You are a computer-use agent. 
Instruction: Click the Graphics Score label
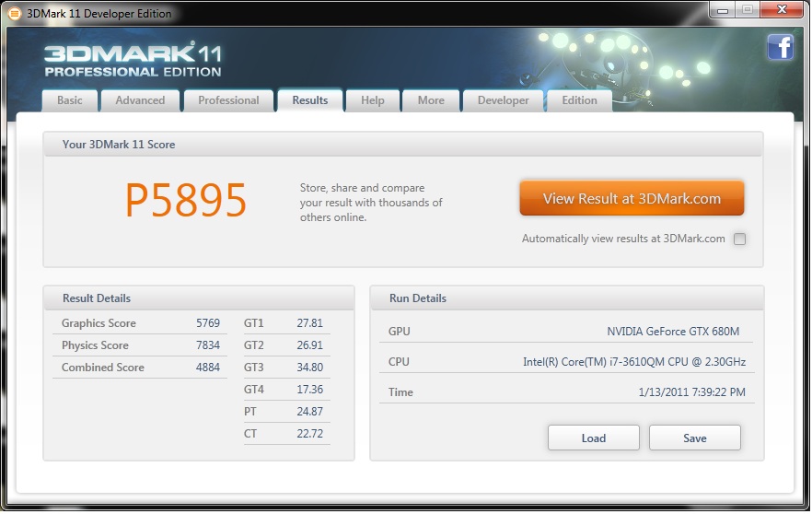[99, 323]
